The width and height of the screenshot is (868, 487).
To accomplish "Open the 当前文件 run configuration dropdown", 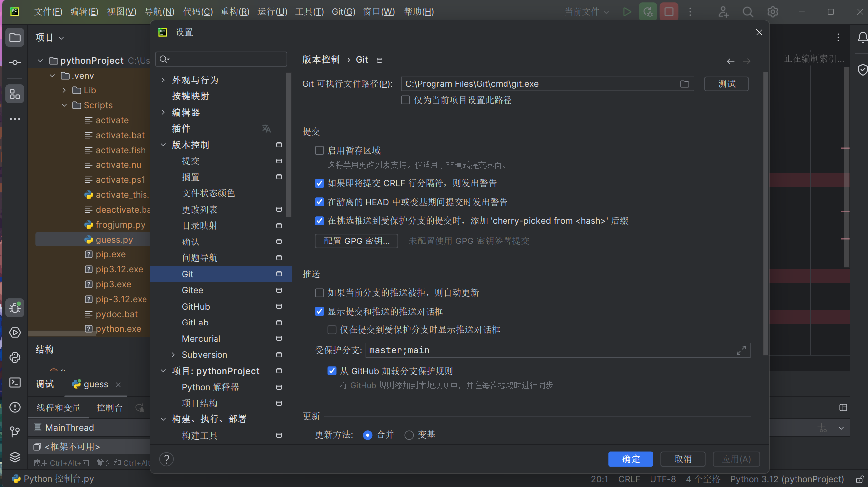I will [x=587, y=12].
